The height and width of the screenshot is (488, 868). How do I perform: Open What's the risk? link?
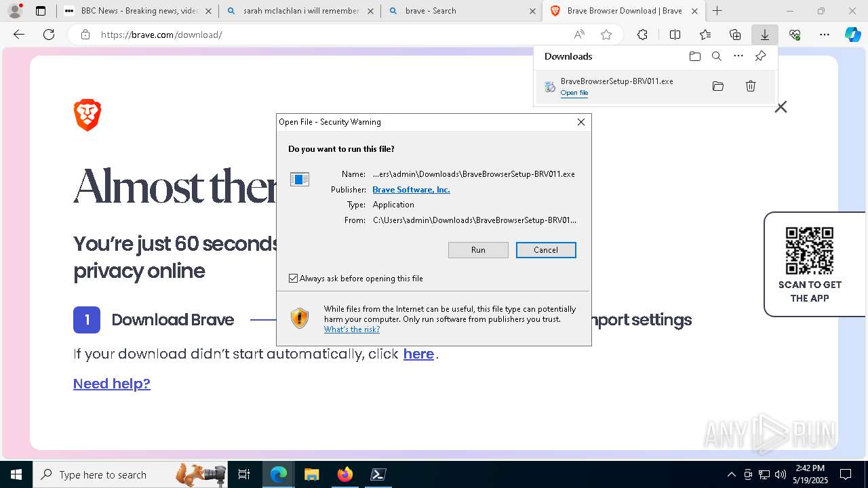point(352,329)
